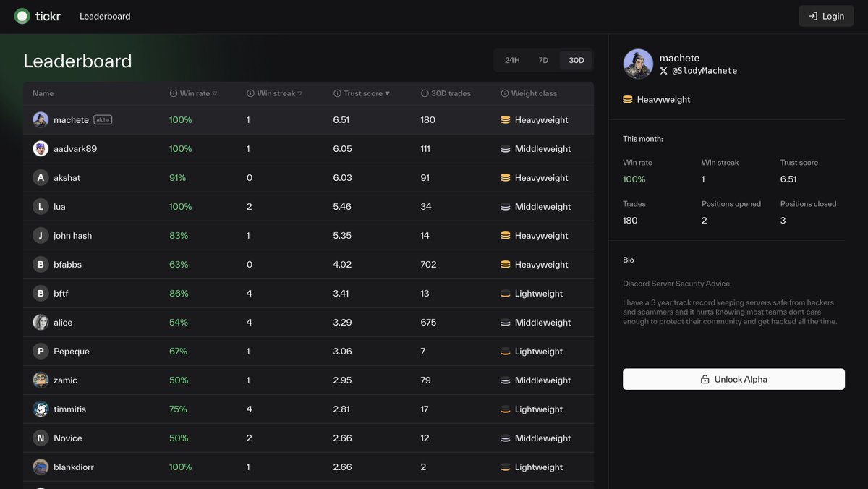Click Pepeque's letter P avatar
868x489 pixels.
pos(41,352)
